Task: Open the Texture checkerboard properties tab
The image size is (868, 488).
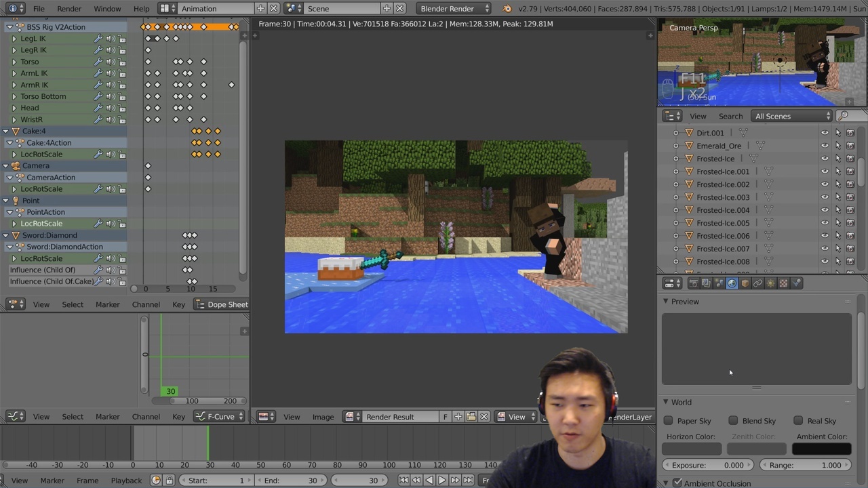Action: [783, 283]
